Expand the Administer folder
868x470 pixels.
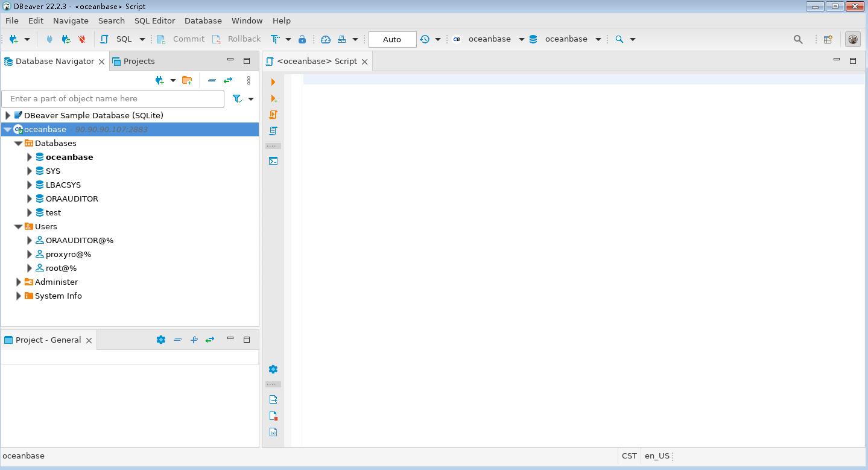19,282
